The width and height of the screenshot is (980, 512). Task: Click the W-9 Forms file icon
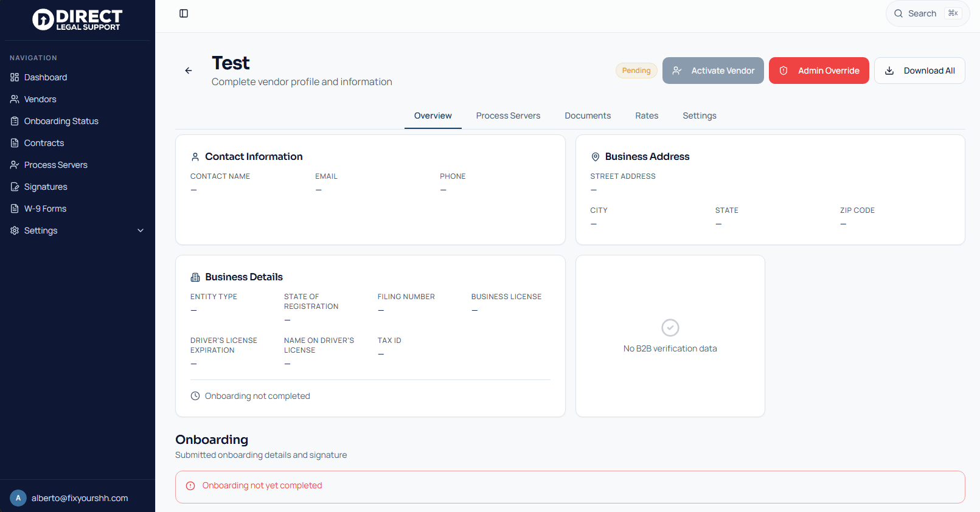(x=15, y=209)
